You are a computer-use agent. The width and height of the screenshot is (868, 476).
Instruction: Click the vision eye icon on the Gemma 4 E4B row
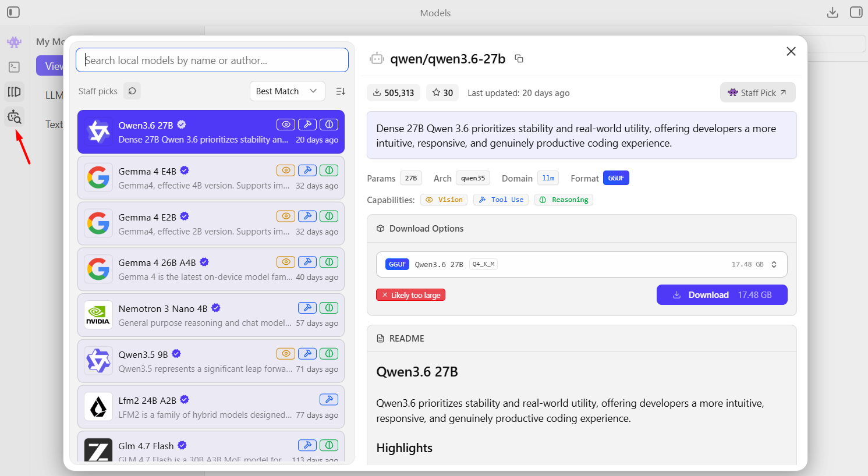(285, 170)
